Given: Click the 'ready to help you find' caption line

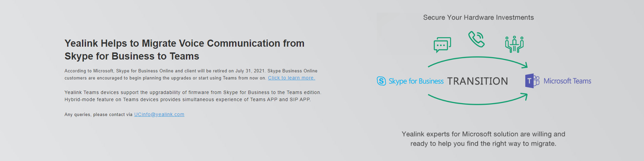Looking at the screenshot, I should pos(483,144).
